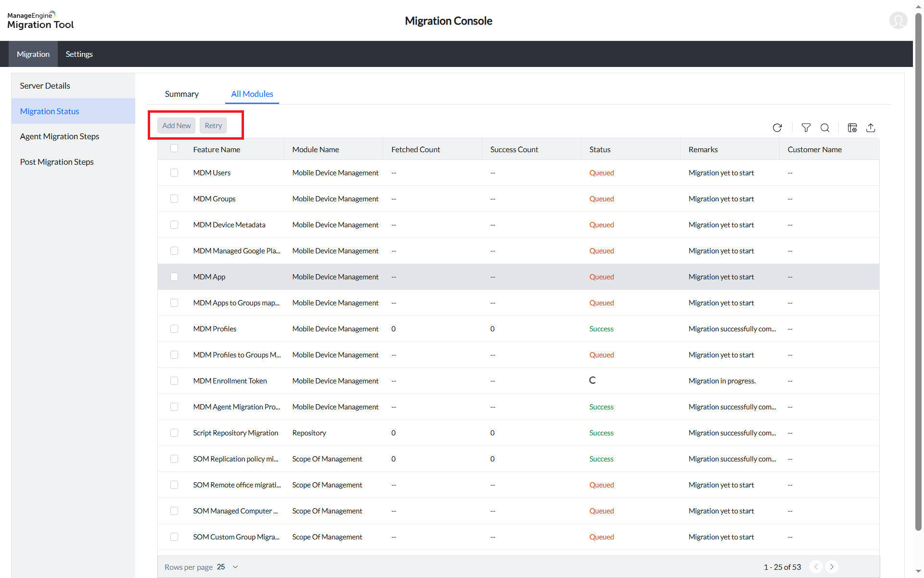Switch to the Summary tab

pyautogui.click(x=181, y=94)
